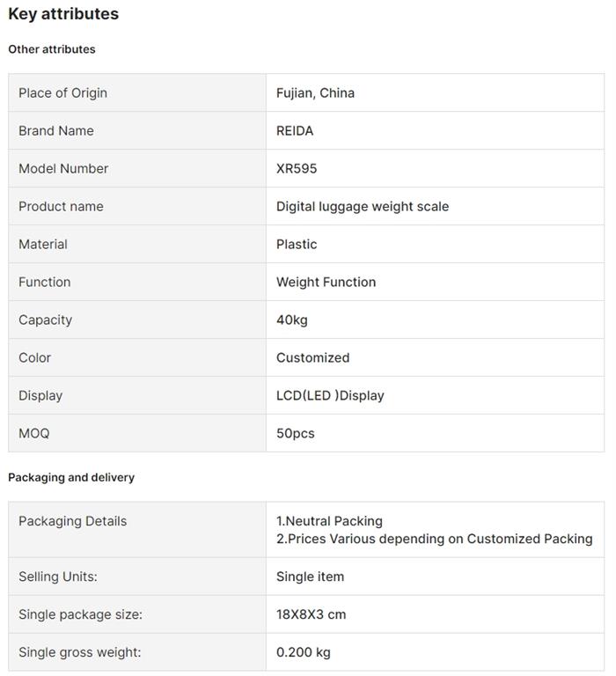
Task: Select the 40kg capacity value
Action: point(292,320)
